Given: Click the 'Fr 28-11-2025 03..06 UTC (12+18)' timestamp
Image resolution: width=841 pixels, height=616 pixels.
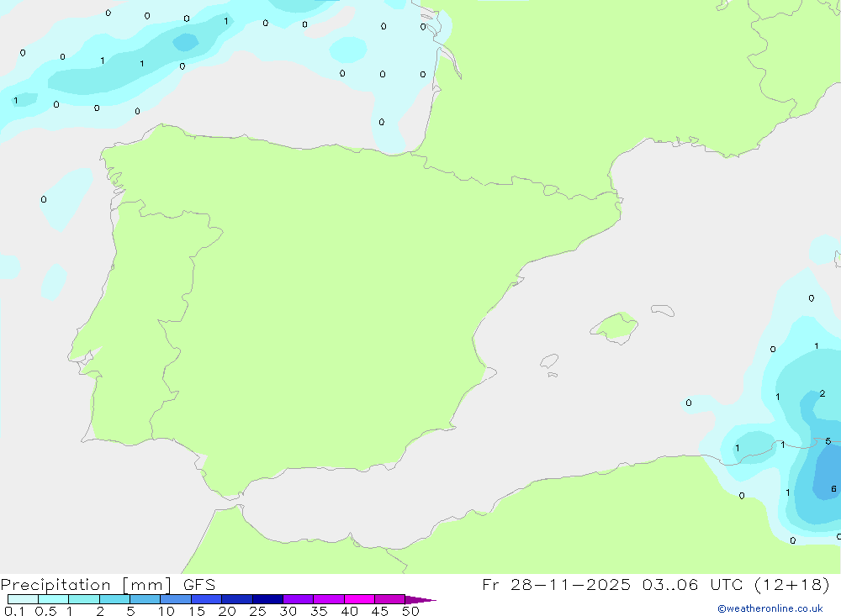Looking at the screenshot, I should coord(655,584).
